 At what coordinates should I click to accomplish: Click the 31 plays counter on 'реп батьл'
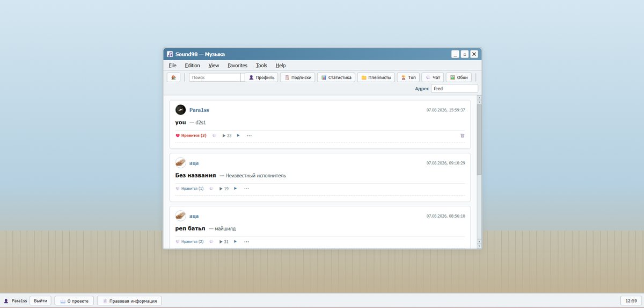[224, 242]
